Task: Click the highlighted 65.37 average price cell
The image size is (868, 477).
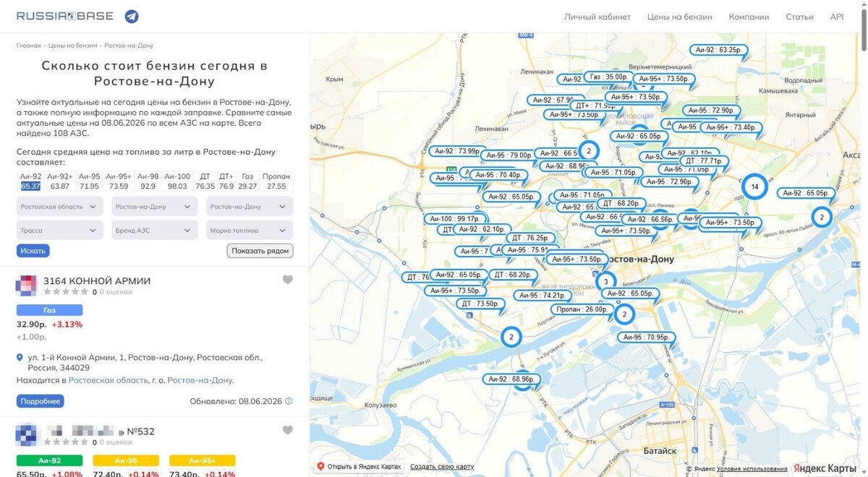Action: (x=30, y=186)
